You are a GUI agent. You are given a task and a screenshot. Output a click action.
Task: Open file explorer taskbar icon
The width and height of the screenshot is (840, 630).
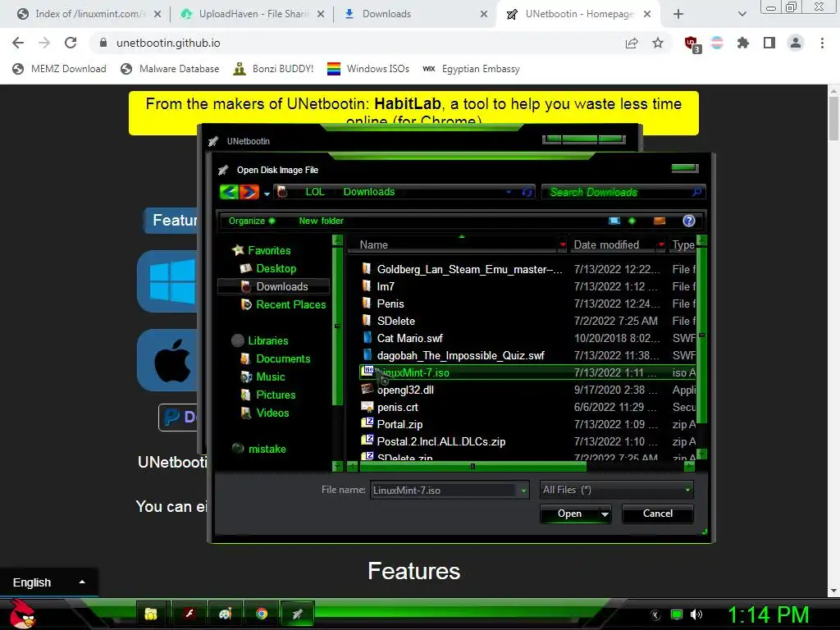(151, 614)
